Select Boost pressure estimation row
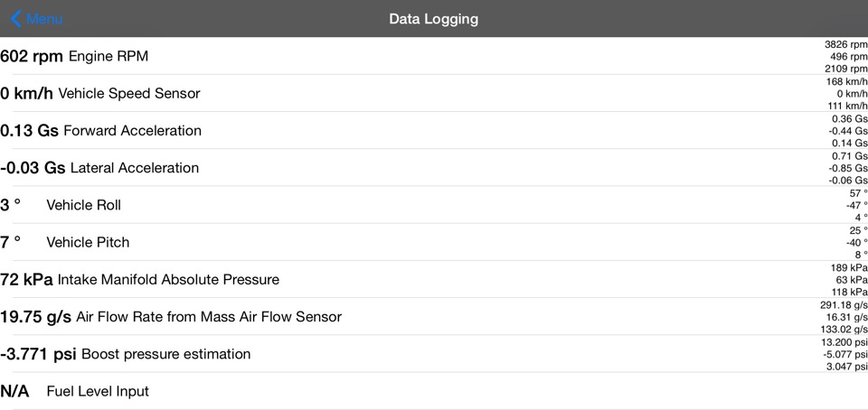The width and height of the screenshot is (868, 410). 165,353
